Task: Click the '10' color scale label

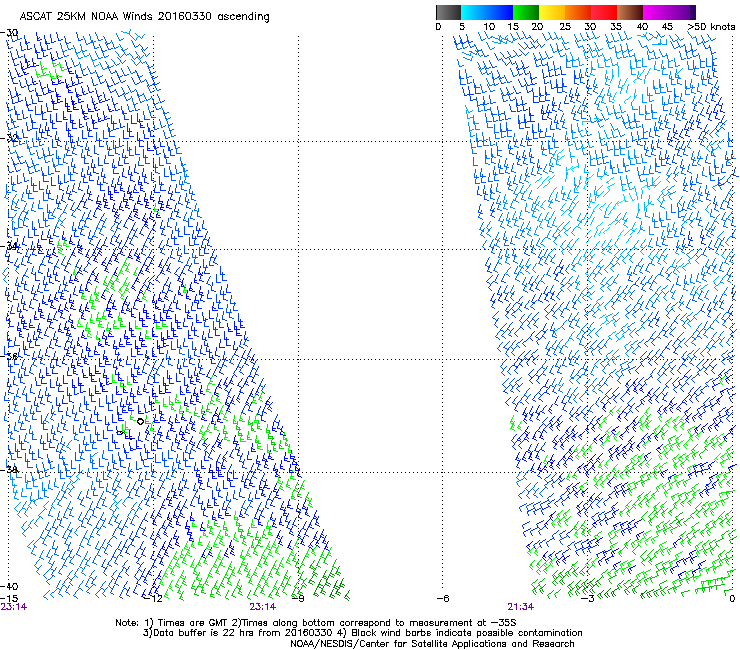Action: (x=489, y=27)
